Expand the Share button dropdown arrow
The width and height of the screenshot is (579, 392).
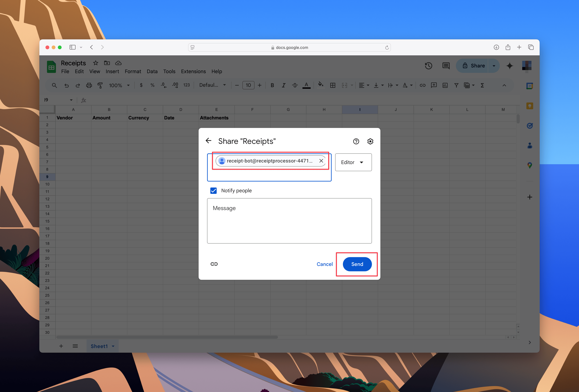point(494,66)
